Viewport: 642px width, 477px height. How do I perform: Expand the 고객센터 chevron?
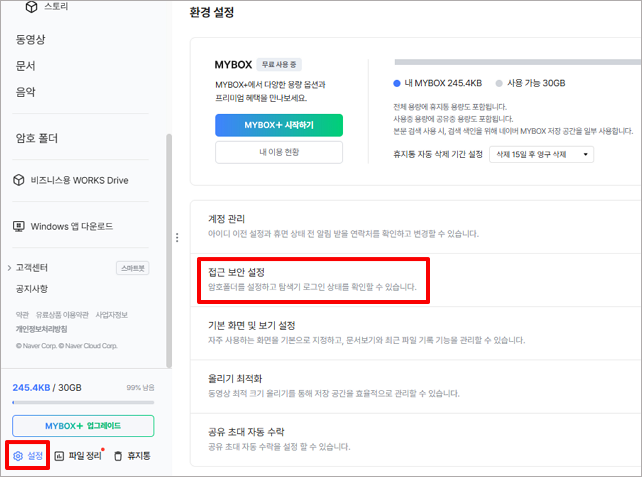pos(9,268)
